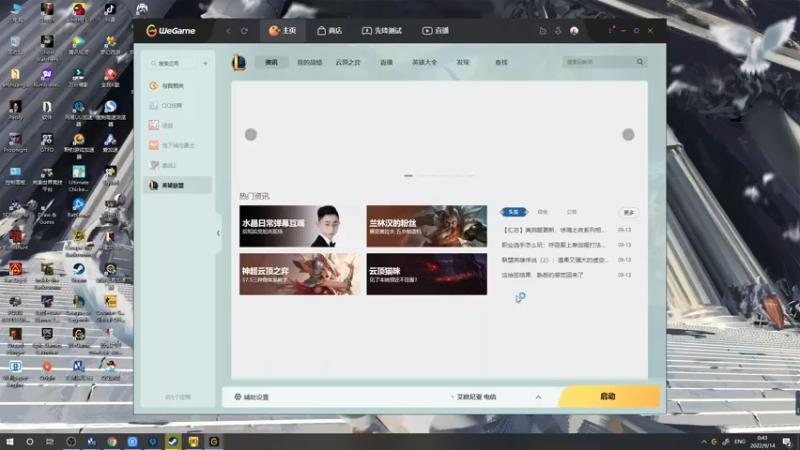Select QQ炫舞 in the sidebar
The width and height of the screenshot is (800, 450).
177,106
